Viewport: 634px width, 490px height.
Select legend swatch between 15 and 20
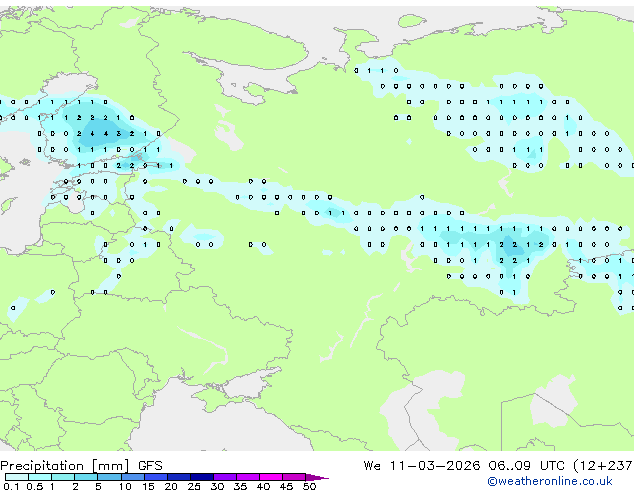[x=156, y=477]
